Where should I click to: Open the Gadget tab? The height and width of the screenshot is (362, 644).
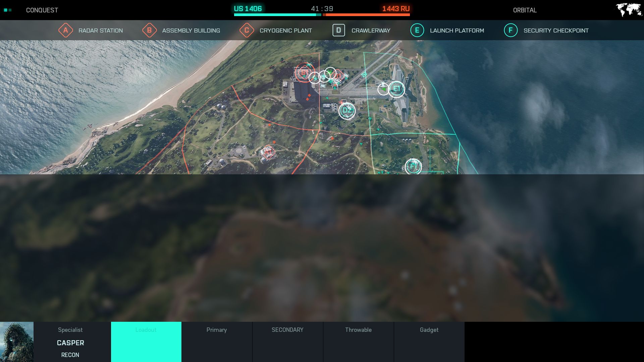point(429,342)
